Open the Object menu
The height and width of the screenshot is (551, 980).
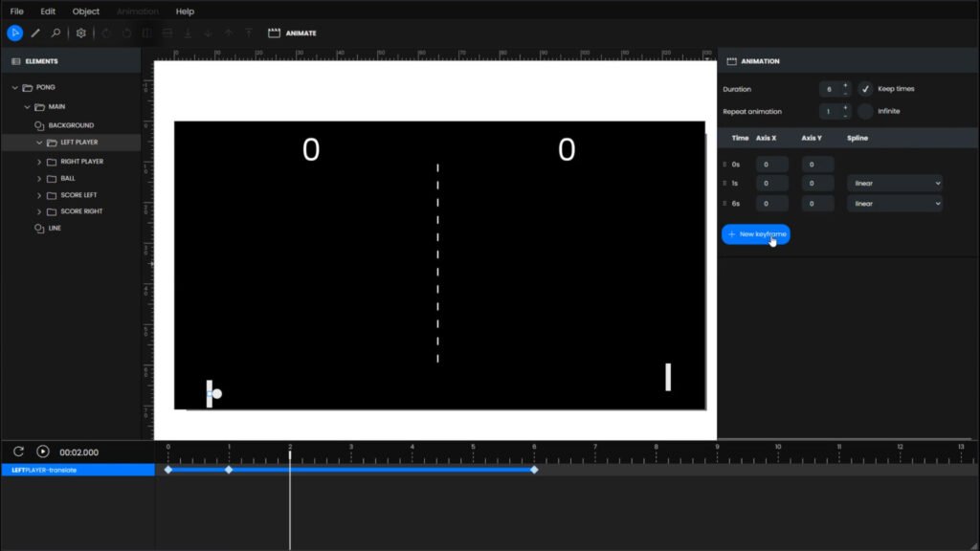(85, 11)
